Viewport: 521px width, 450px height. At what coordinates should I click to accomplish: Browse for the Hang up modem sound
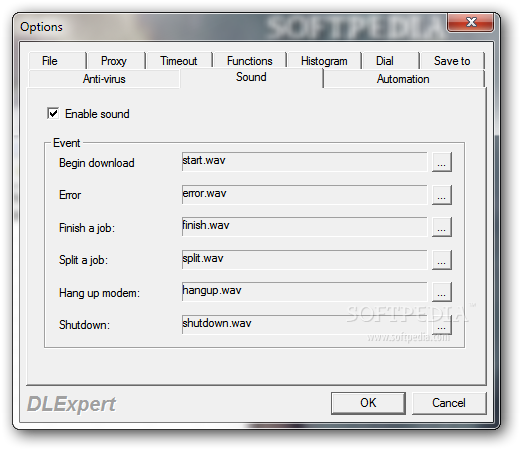point(442,292)
